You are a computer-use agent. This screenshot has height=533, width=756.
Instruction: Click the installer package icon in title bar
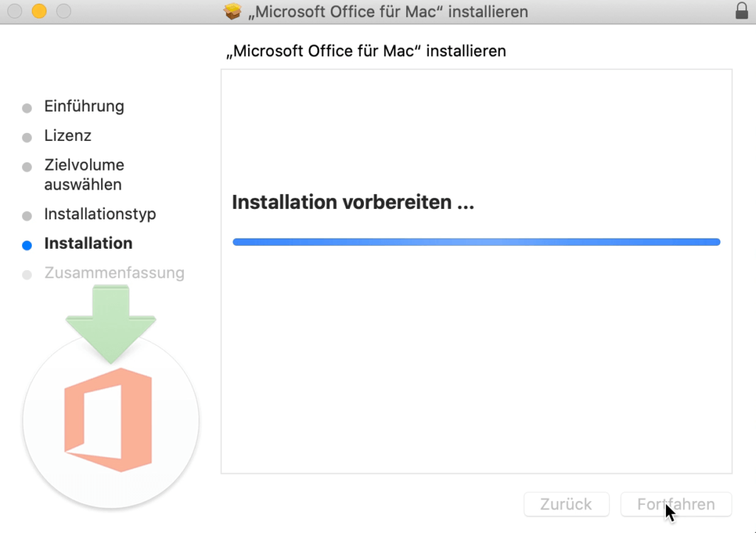point(233,11)
